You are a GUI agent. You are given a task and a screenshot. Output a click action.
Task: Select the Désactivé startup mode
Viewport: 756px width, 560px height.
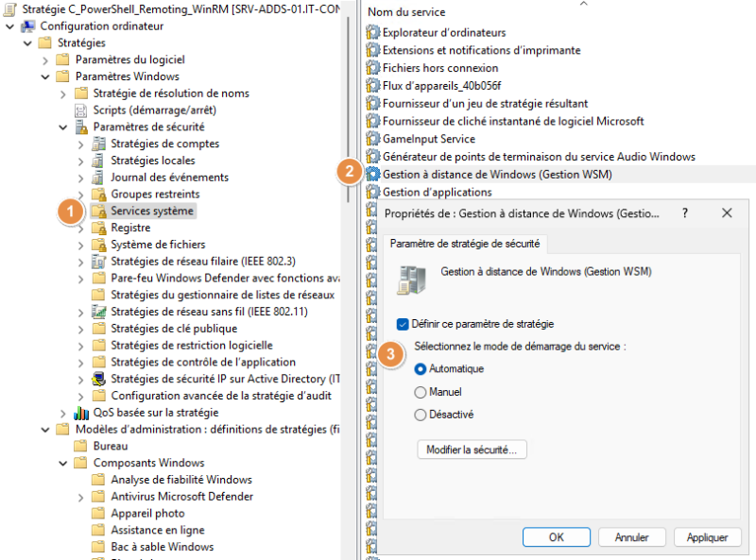pyautogui.click(x=421, y=415)
